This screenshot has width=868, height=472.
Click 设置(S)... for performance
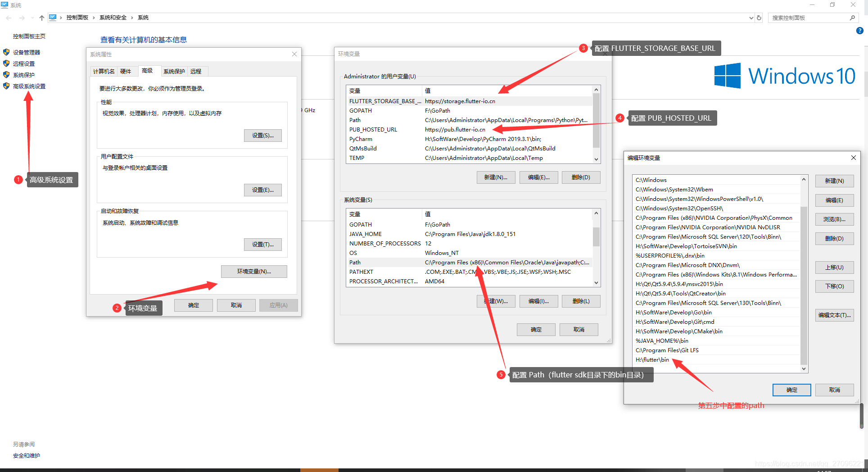click(x=263, y=135)
